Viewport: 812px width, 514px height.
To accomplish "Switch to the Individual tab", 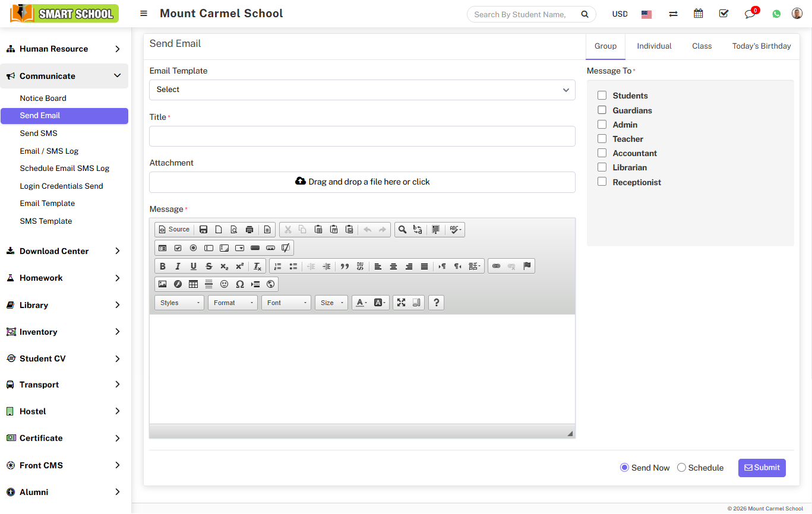I will pyautogui.click(x=654, y=46).
